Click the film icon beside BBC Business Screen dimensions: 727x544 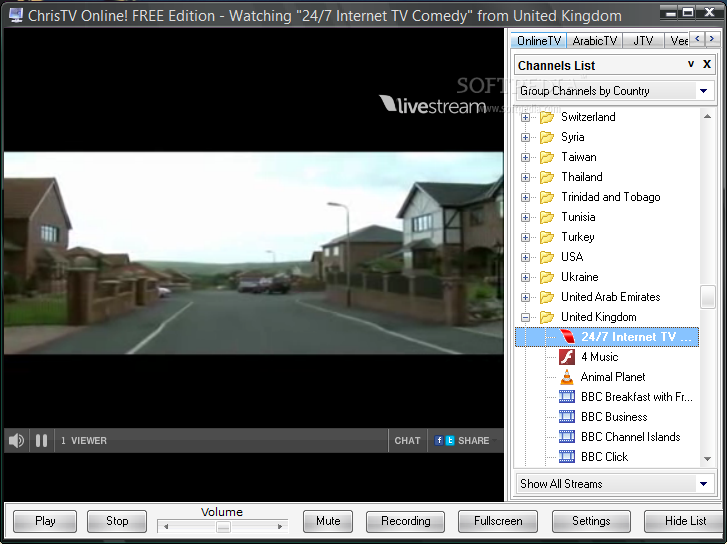[x=567, y=416]
